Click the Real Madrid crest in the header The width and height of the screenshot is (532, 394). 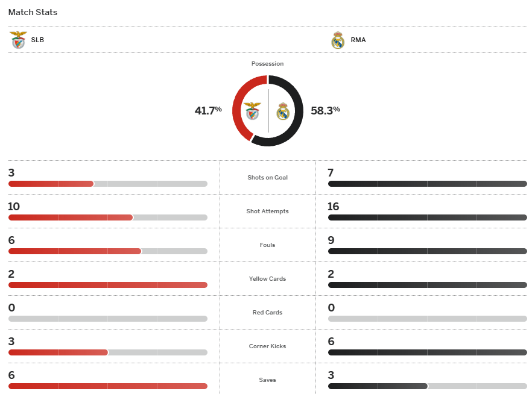(x=338, y=40)
